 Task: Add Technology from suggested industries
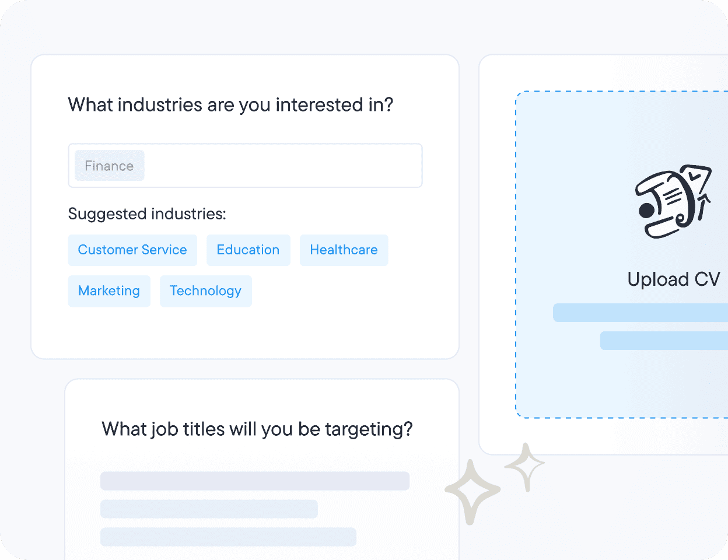205,291
